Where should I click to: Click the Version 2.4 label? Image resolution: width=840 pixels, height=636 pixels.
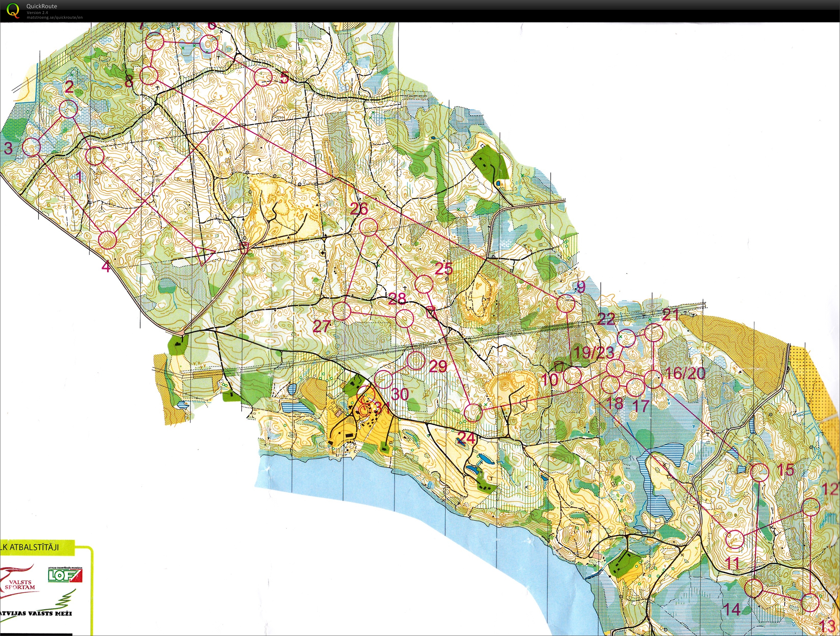coord(37,13)
